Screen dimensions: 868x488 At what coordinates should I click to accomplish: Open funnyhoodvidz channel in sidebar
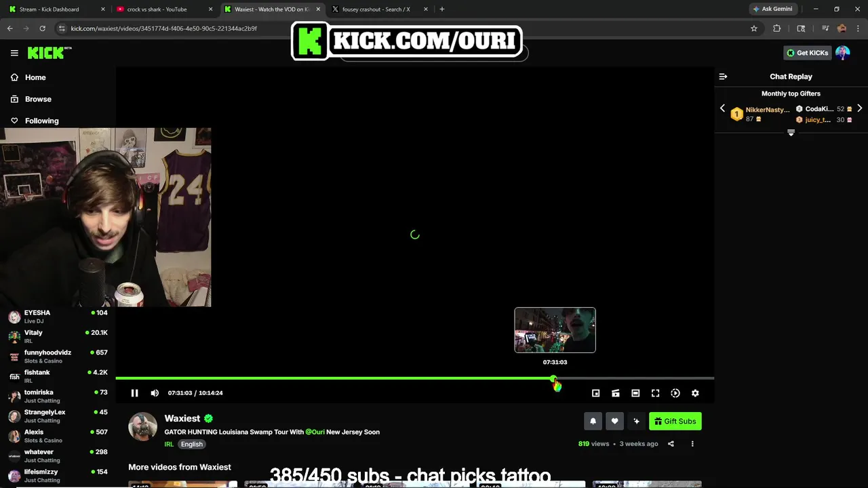58,357
